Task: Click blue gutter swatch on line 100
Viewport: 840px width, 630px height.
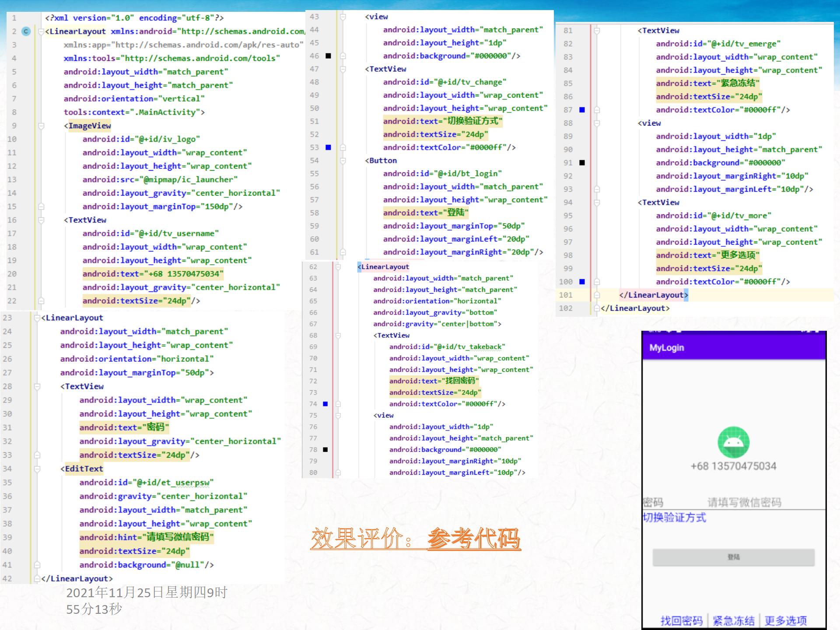Action: (x=582, y=282)
